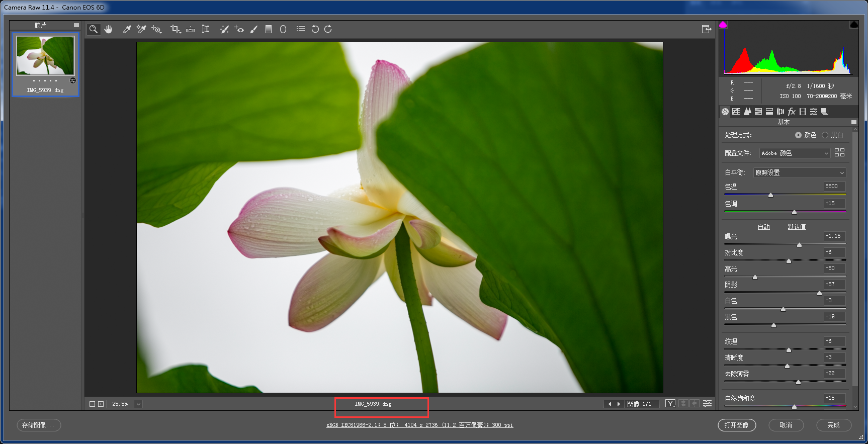The height and width of the screenshot is (444, 868).
Task: Switch to the Tone Curve tab
Action: [736, 112]
